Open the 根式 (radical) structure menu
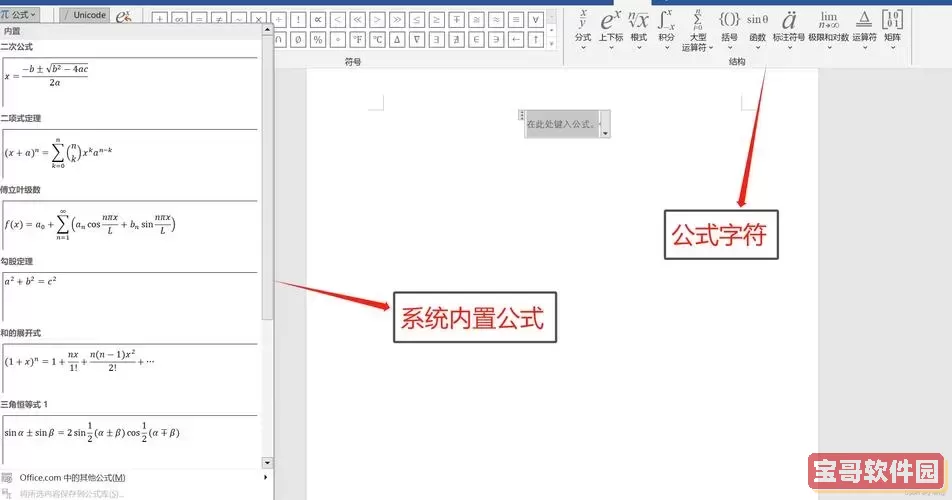This screenshot has height=500, width=952. (x=638, y=27)
